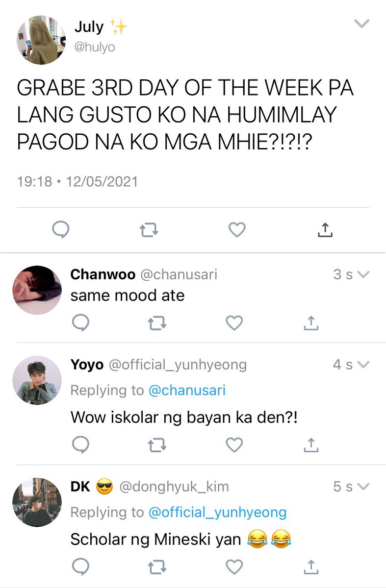
Task: Open Yoyo's profile avatar
Action: click(37, 380)
